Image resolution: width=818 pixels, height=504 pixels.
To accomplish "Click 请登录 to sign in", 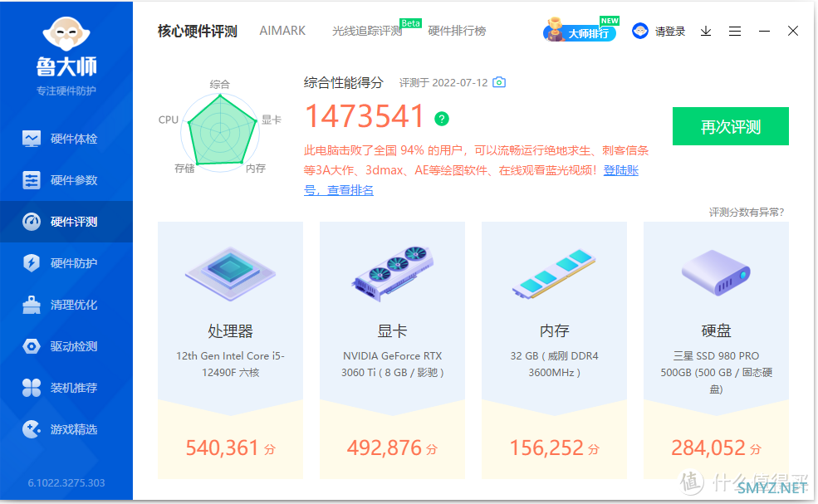I will click(670, 32).
